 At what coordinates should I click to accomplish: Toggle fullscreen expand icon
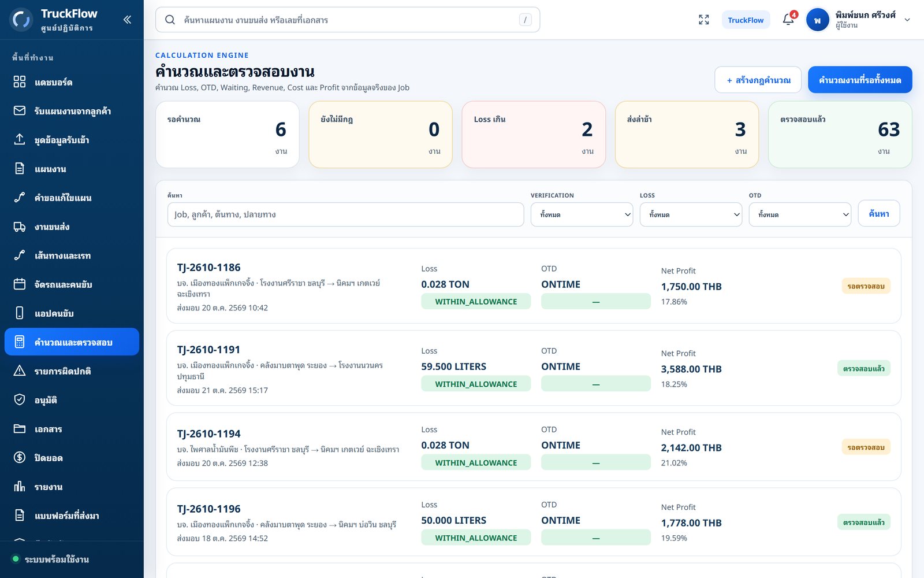pos(703,20)
